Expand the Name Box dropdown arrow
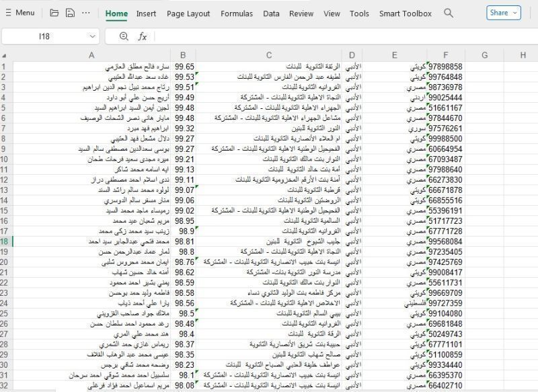 [x=92, y=36]
